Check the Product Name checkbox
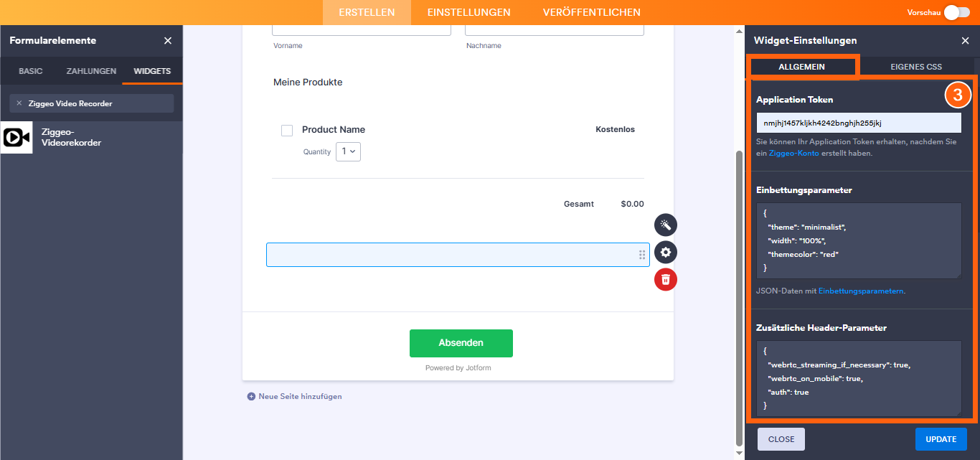 click(x=287, y=131)
